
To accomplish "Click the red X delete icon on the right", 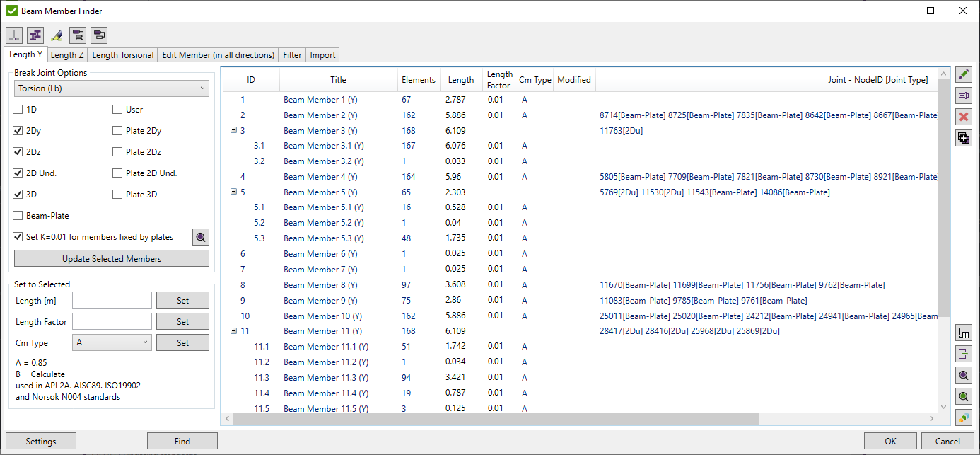I will tap(964, 117).
